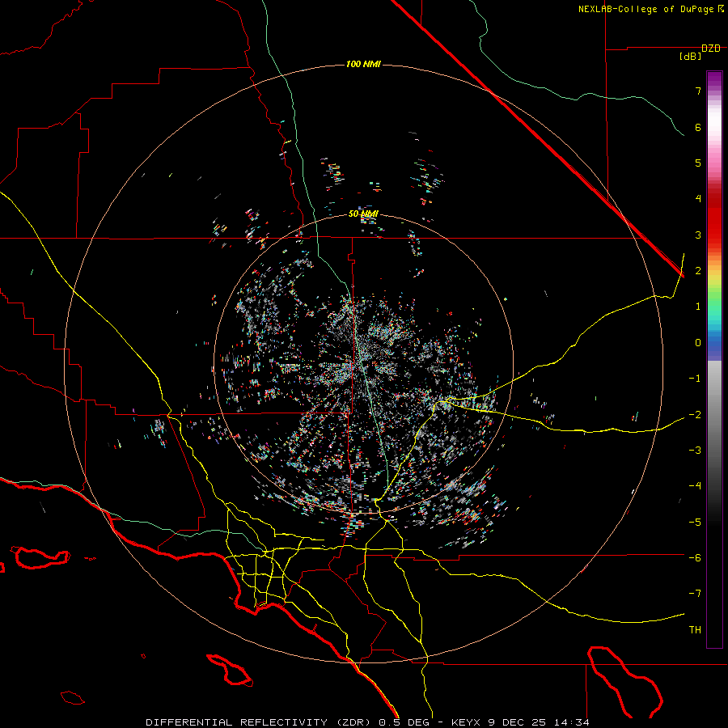Select the 50 NMI range ring label
Image resolution: width=728 pixels, height=728 pixels.
coord(363,214)
